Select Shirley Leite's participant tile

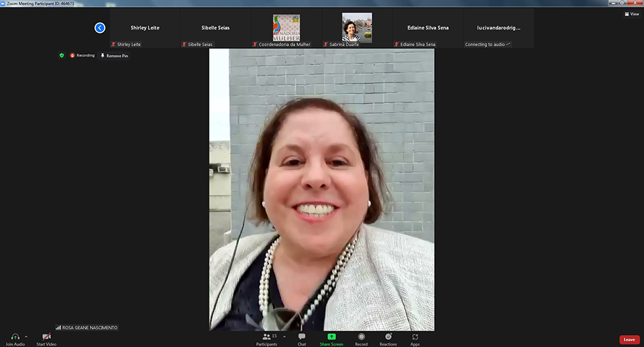(145, 28)
